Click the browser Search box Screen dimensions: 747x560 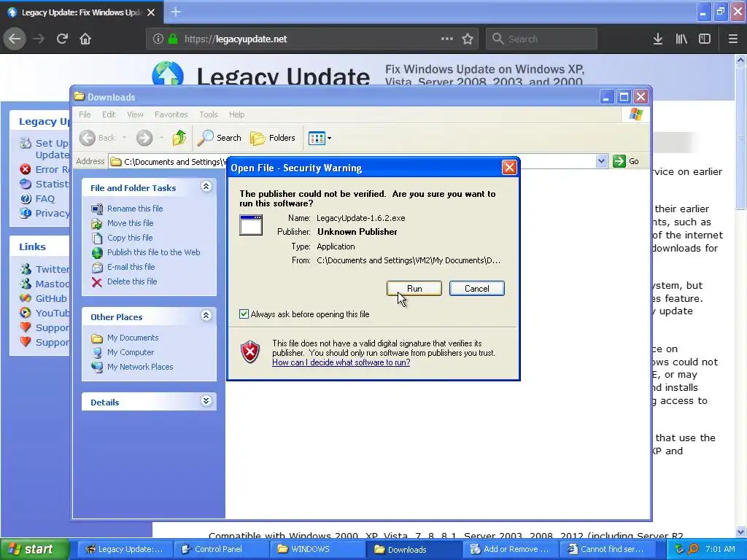(541, 39)
